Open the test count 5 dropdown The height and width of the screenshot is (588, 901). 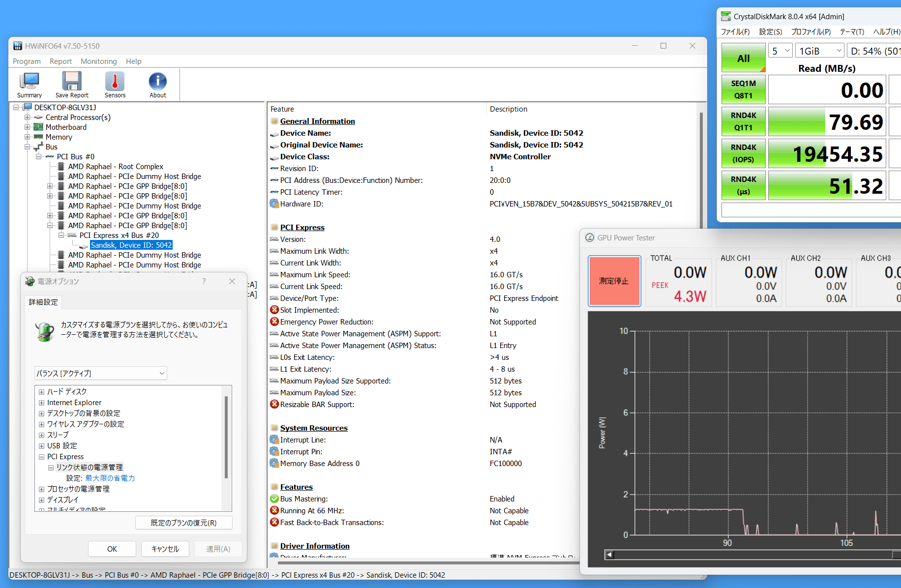point(781,51)
